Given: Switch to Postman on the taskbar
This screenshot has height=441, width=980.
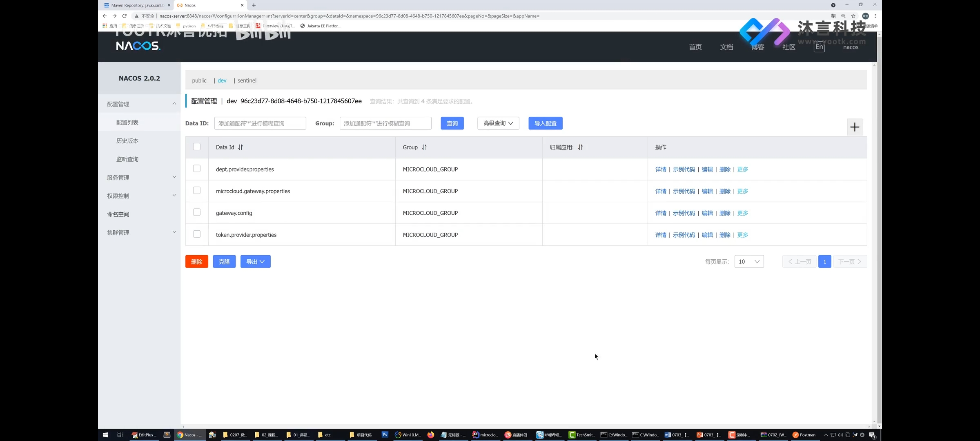Looking at the screenshot, I should [804, 435].
